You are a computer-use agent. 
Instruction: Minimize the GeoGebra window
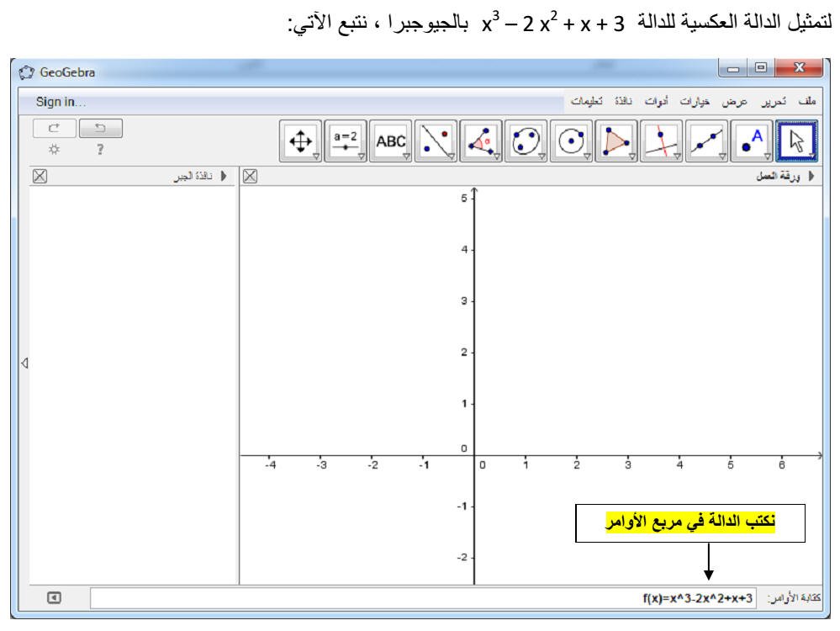click(733, 68)
